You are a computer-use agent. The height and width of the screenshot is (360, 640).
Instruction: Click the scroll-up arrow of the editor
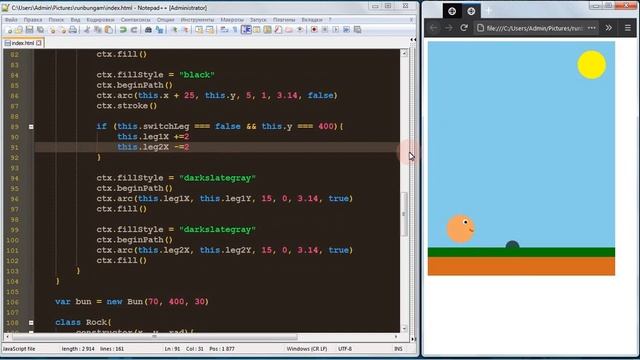(404, 53)
